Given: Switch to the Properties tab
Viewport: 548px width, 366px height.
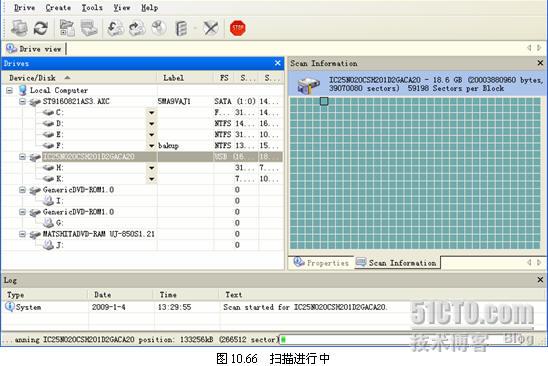Looking at the screenshot, I should click(321, 263).
